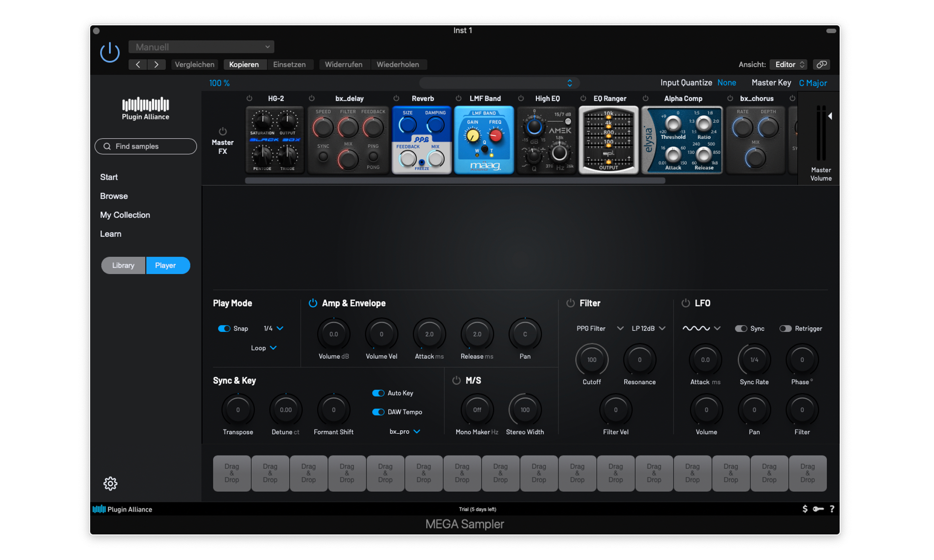Screen dimensions: 934x560
Task: Toggle Master FX power icon
Action: pyautogui.click(x=223, y=131)
